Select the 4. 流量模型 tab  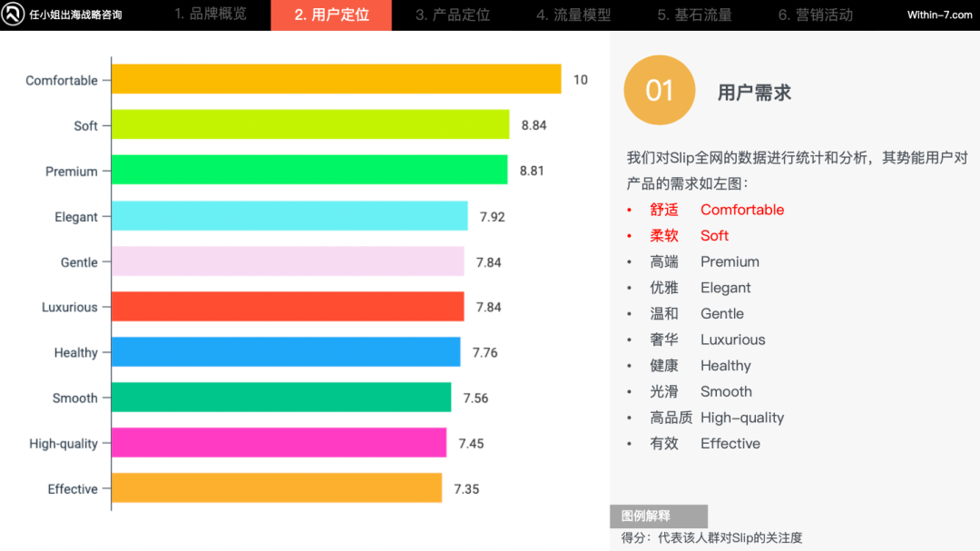pos(573,15)
